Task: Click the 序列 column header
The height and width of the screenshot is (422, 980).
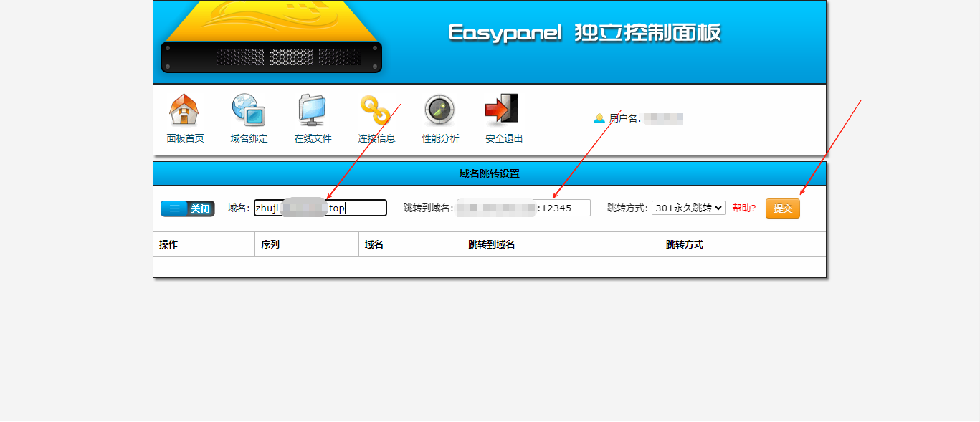Action: click(269, 244)
